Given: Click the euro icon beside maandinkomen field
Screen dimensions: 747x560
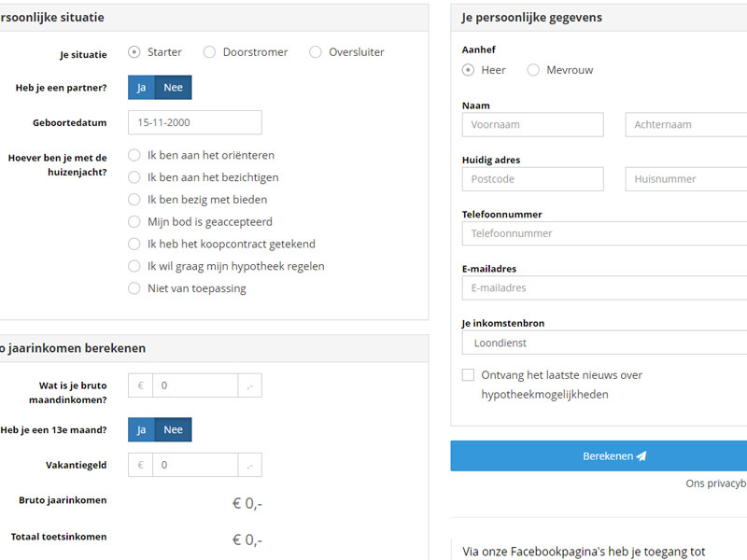Looking at the screenshot, I should [x=140, y=385].
